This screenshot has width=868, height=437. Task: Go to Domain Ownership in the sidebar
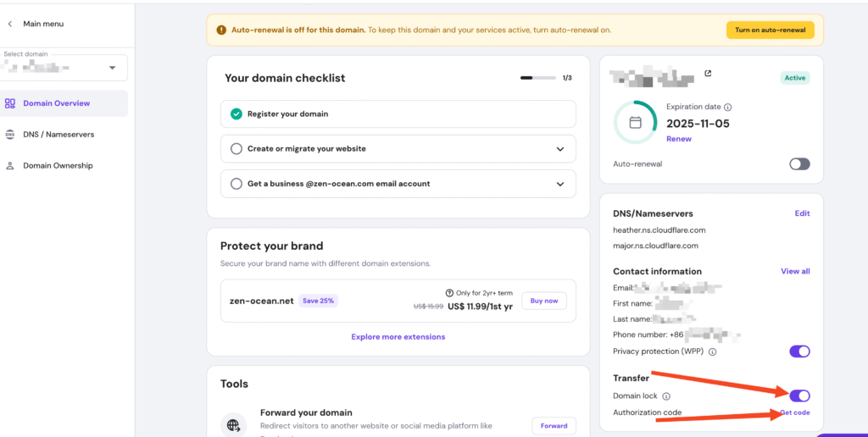(x=58, y=166)
